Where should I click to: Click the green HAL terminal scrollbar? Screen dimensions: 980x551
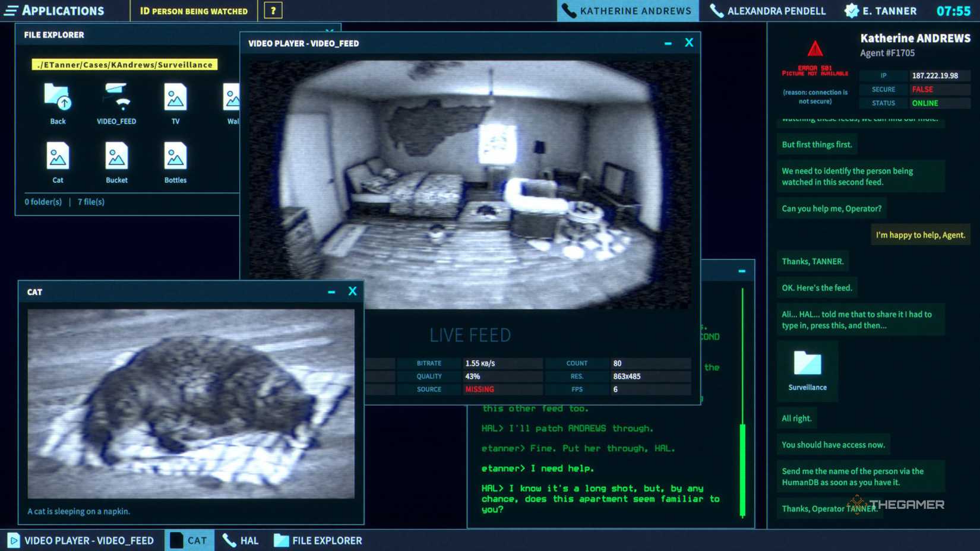tap(742, 469)
